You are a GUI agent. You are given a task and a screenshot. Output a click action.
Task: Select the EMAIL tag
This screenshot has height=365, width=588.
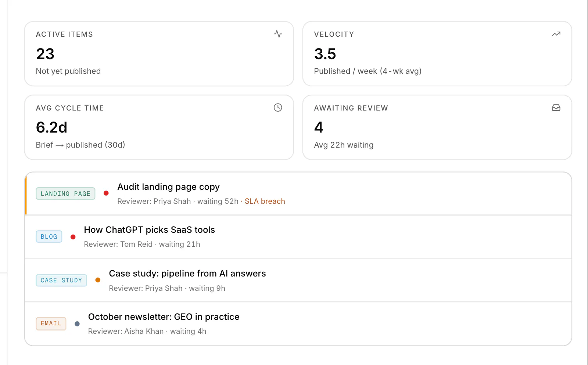click(51, 324)
